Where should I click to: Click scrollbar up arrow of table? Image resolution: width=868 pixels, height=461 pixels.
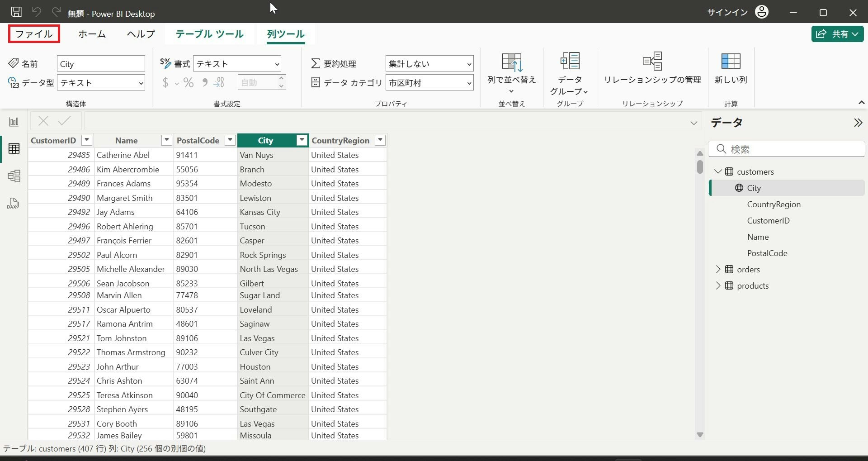[x=700, y=153]
